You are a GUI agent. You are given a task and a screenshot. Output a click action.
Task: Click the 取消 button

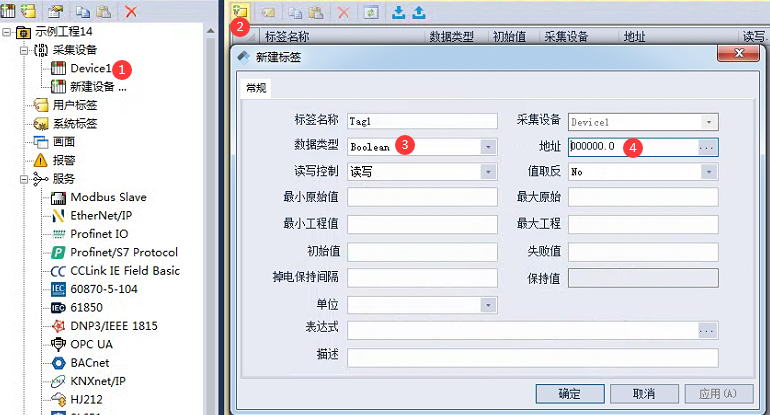click(x=644, y=394)
